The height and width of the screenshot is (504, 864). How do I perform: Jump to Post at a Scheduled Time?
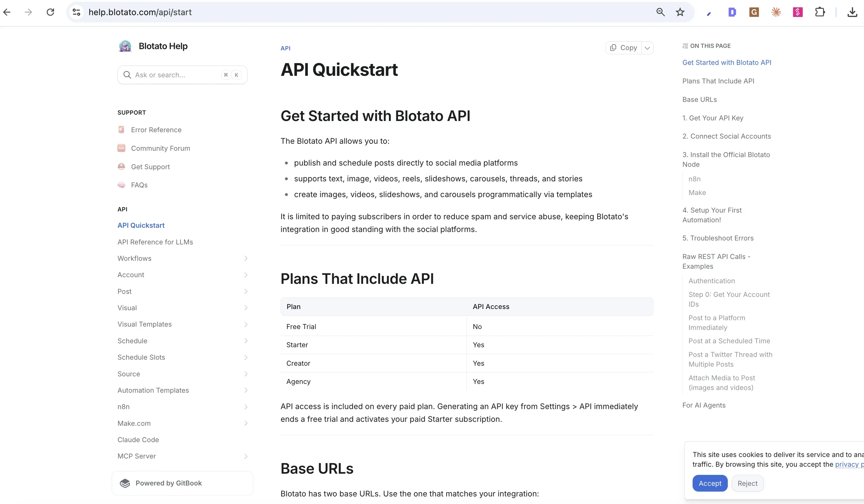pos(729,341)
